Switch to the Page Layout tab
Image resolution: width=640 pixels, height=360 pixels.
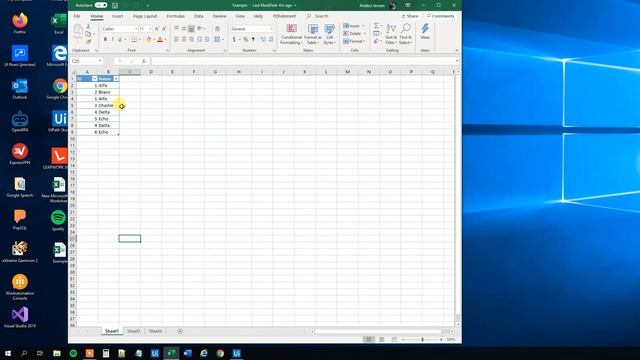[x=145, y=16]
